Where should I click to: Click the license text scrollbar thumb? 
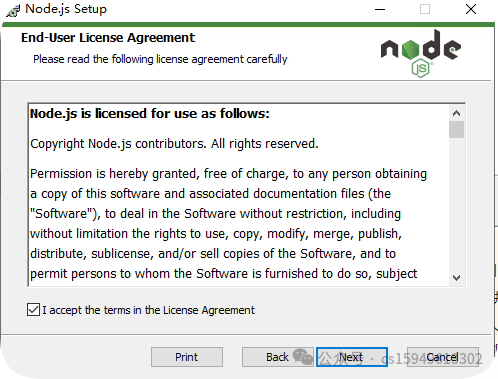[x=456, y=130]
